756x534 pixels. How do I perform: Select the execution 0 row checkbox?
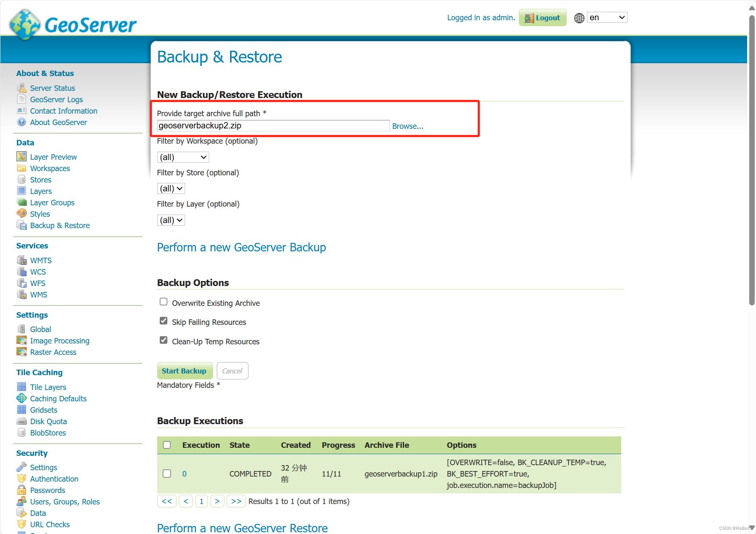[167, 474]
